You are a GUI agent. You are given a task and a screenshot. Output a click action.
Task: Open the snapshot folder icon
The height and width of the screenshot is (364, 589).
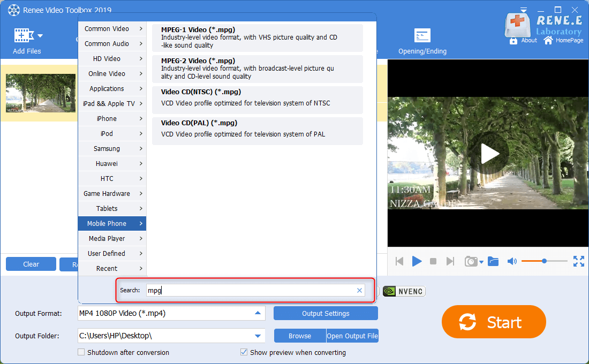pyautogui.click(x=493, y=261)
